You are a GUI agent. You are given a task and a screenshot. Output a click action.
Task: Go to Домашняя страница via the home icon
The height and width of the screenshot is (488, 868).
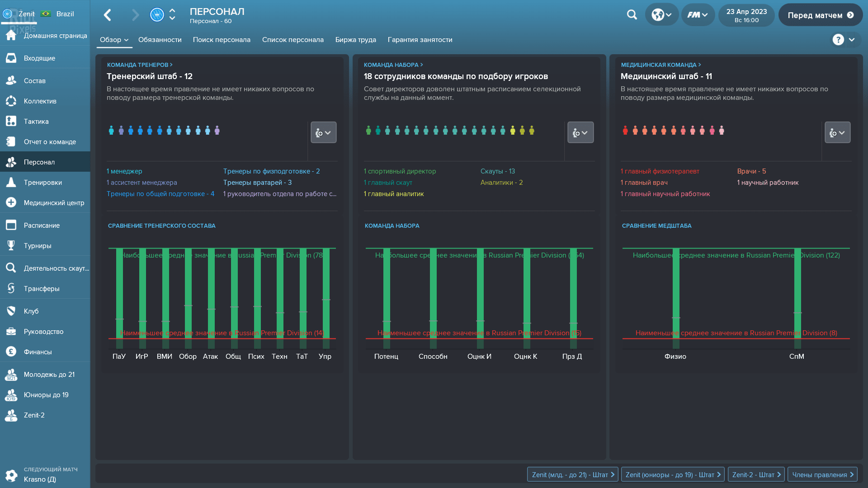pos(10,35)
